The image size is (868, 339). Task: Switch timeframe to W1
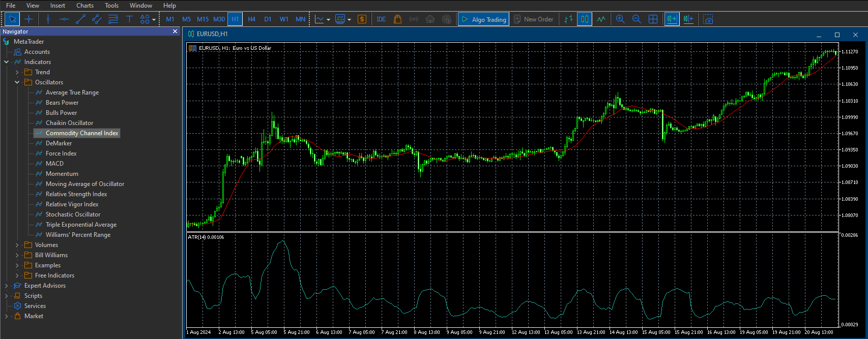click(284, 19)
